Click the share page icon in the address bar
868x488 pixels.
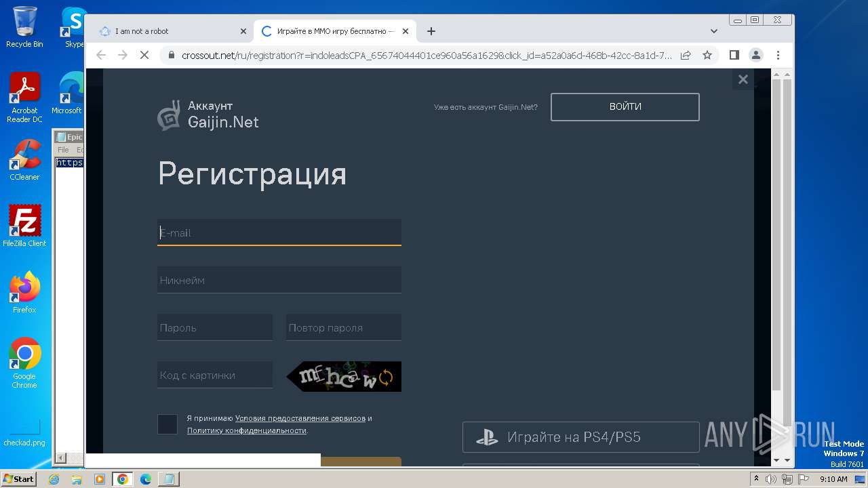686,55
